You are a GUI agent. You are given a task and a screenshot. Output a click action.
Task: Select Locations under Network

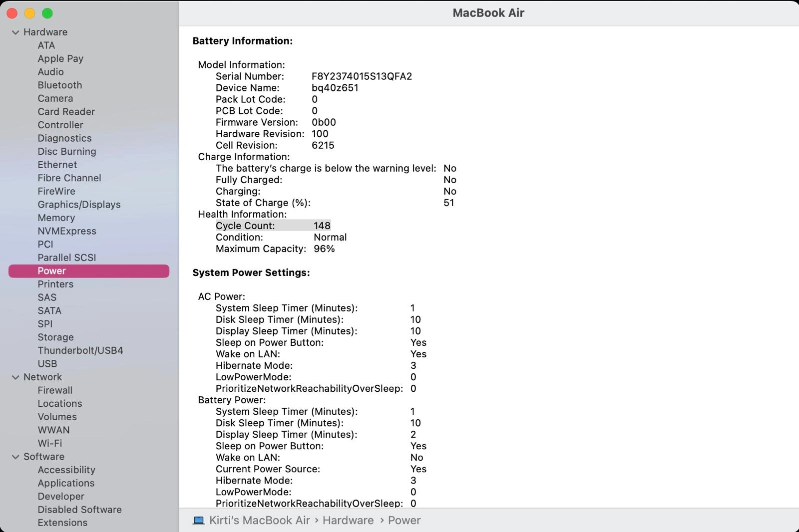tap(60, 404)
